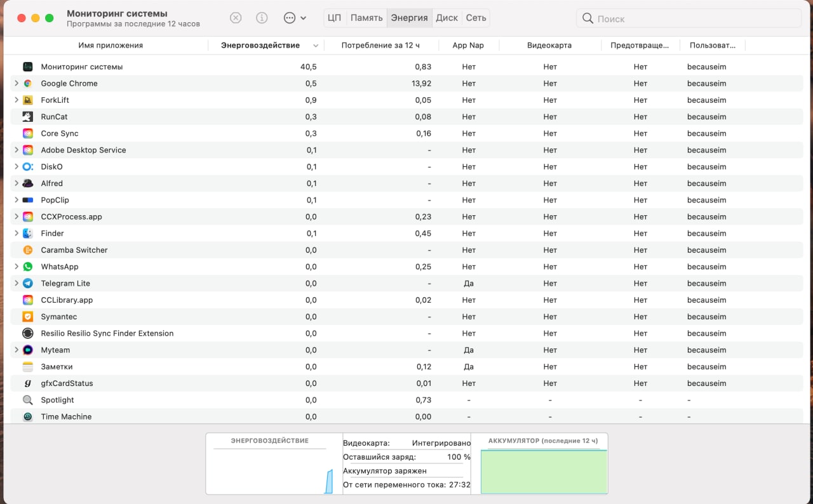Click the green Аккумулятор history chart
This screenshot has height=504, width=813.
click(544, 472)
